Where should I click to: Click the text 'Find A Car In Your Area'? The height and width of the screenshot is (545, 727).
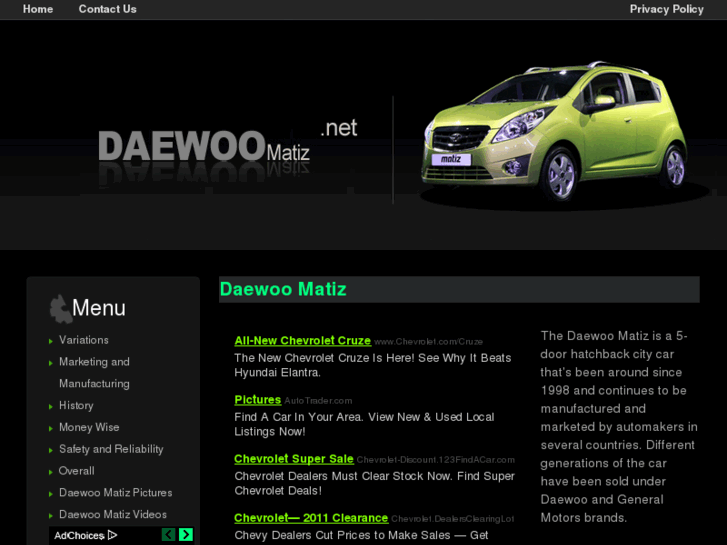(x=298, y=417)
